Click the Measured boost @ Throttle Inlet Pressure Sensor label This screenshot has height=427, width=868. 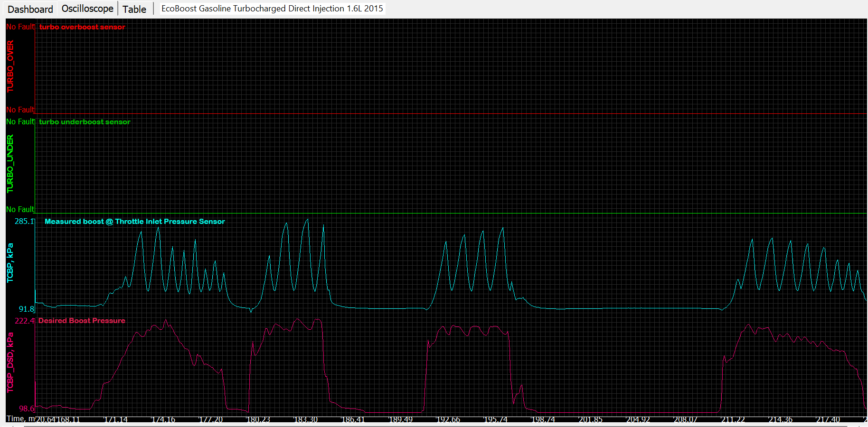coord(135,222)
